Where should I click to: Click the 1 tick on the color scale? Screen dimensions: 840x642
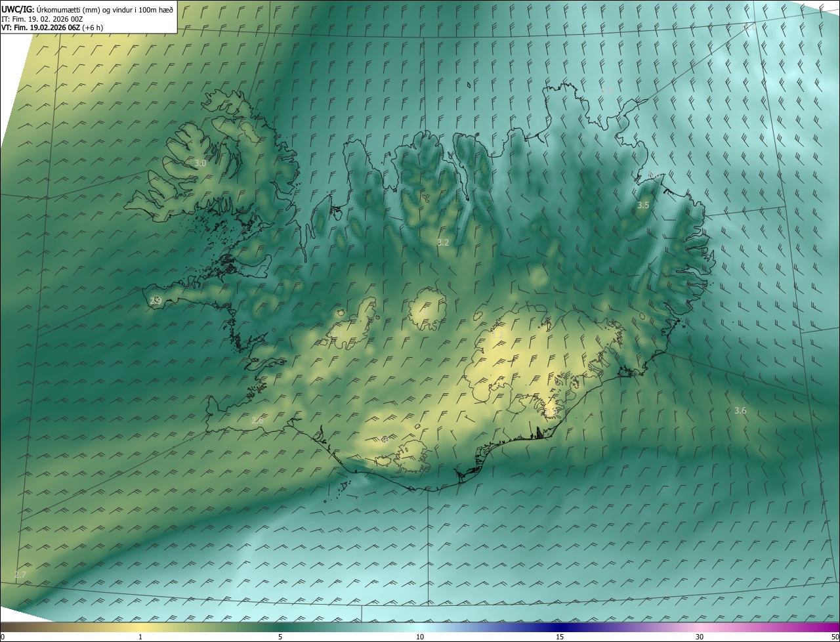tap(140, 637)
